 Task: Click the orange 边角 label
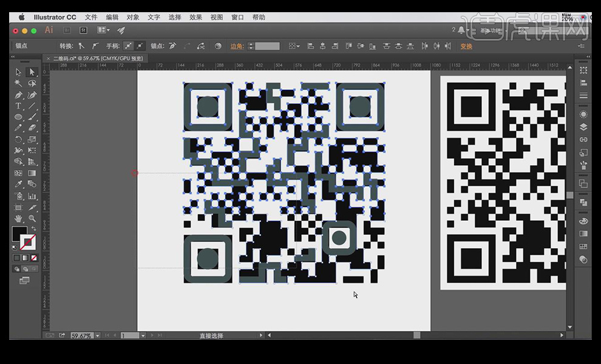[237, 46]
